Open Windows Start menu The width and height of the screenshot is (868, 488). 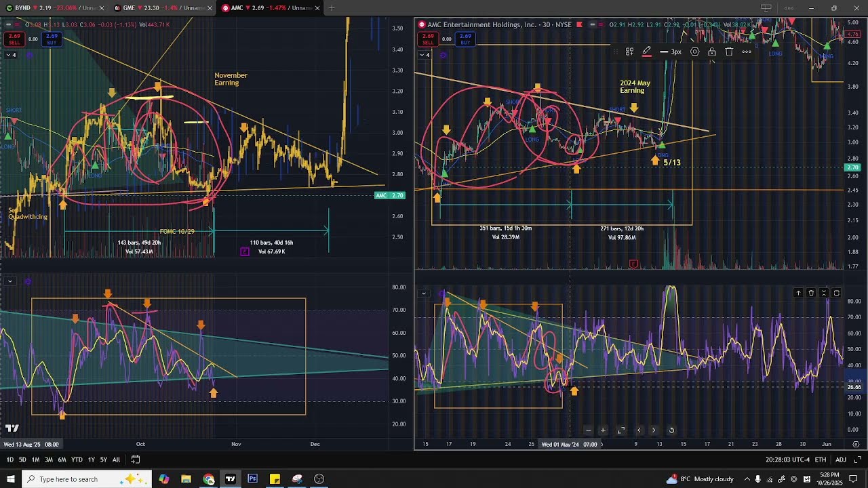pos(10,479)
